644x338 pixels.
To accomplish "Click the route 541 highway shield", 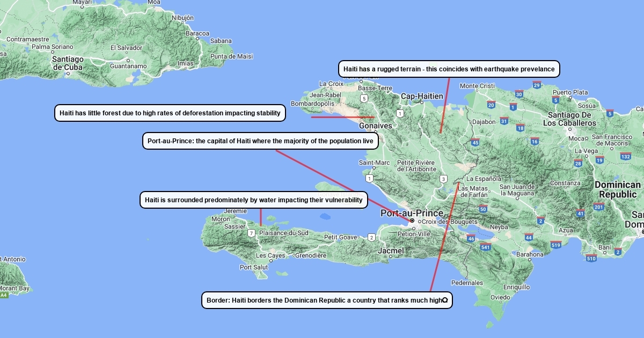I will click(486, 247).
